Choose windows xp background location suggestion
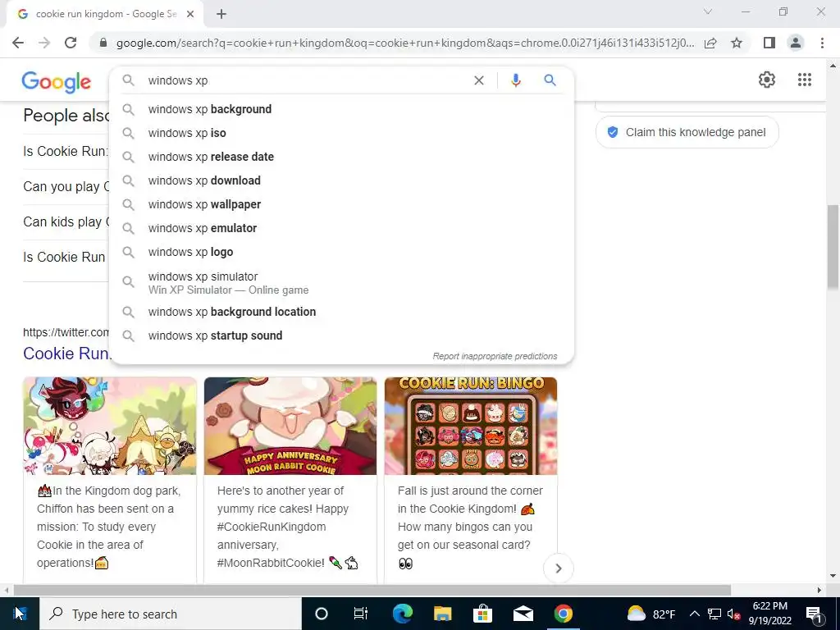 tap(341, 312)
